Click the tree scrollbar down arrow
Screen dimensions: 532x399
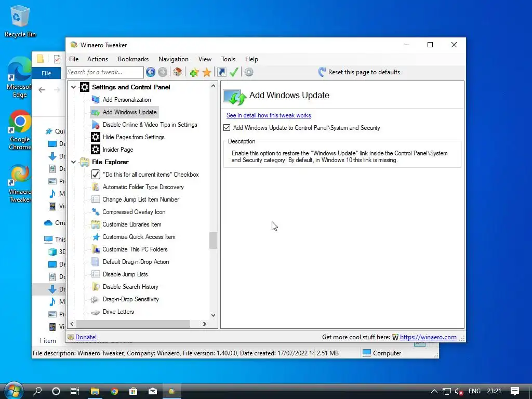tap(213, 315)
